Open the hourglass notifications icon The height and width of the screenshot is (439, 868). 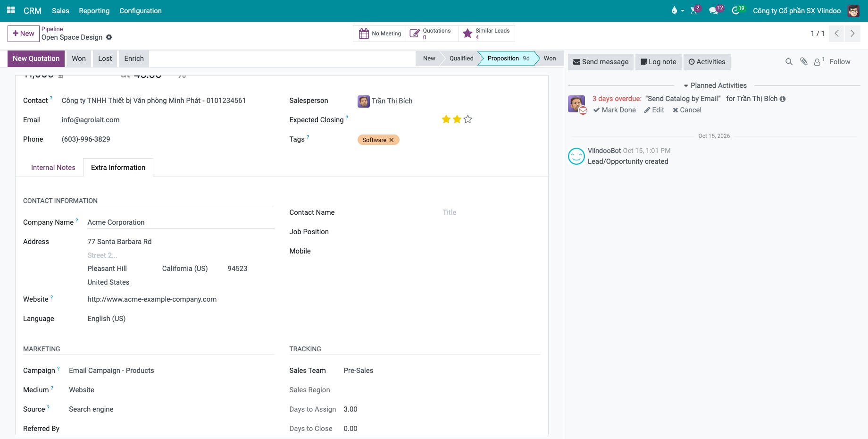694,10
